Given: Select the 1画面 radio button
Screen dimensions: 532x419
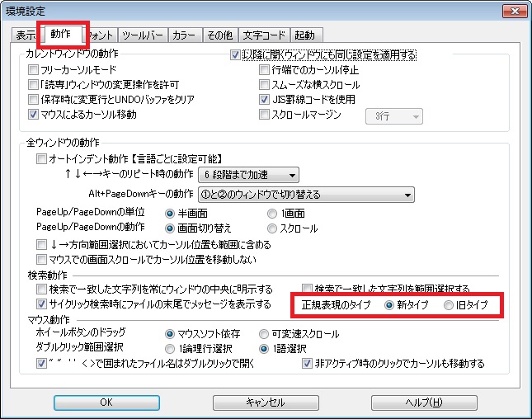Looking at the screenshot, I should click(x=273, y=214).
